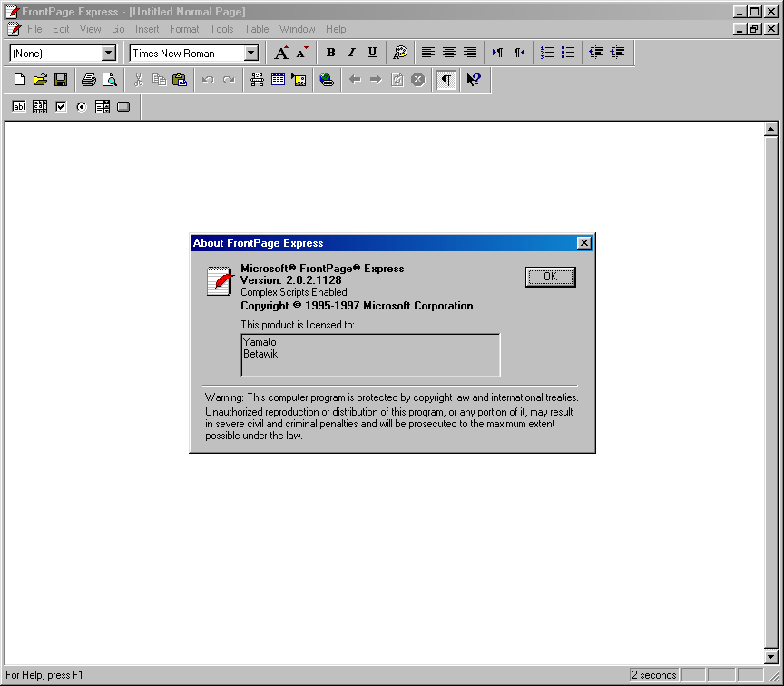Open the Tools menu
The image size is (784, 686).
[221, 29]
